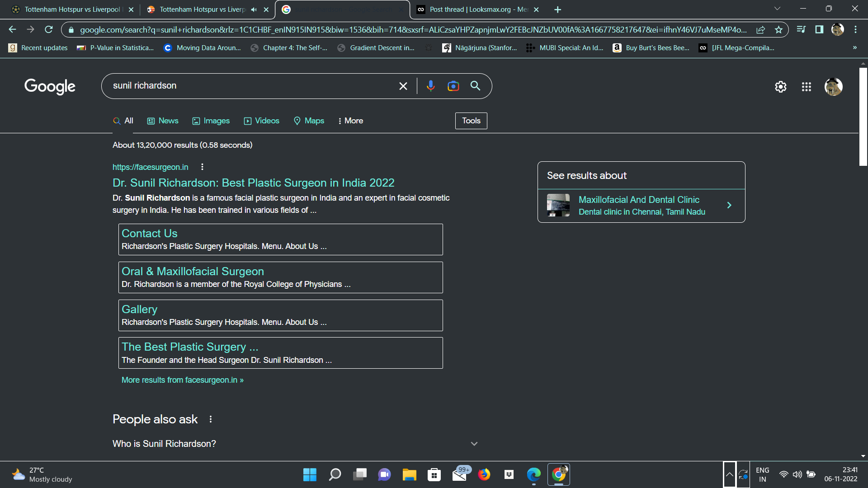Image resolution: width=868 pixels, height=488 pixels.
Task: Open Task View from taskbar
Action: [360, 474]
